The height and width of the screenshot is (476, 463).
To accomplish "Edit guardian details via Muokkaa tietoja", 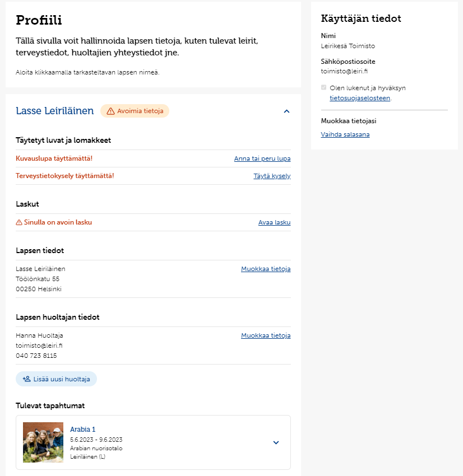I will (266, 335).
